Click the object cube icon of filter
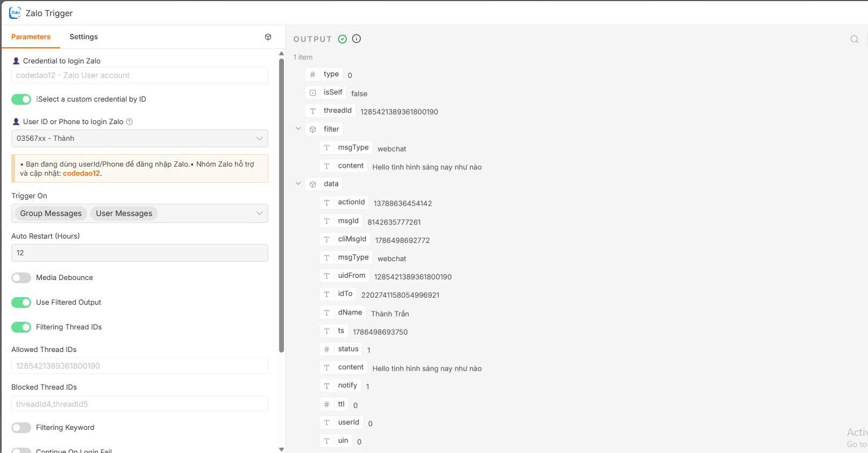Screen dimensions: 868x453 312,130
